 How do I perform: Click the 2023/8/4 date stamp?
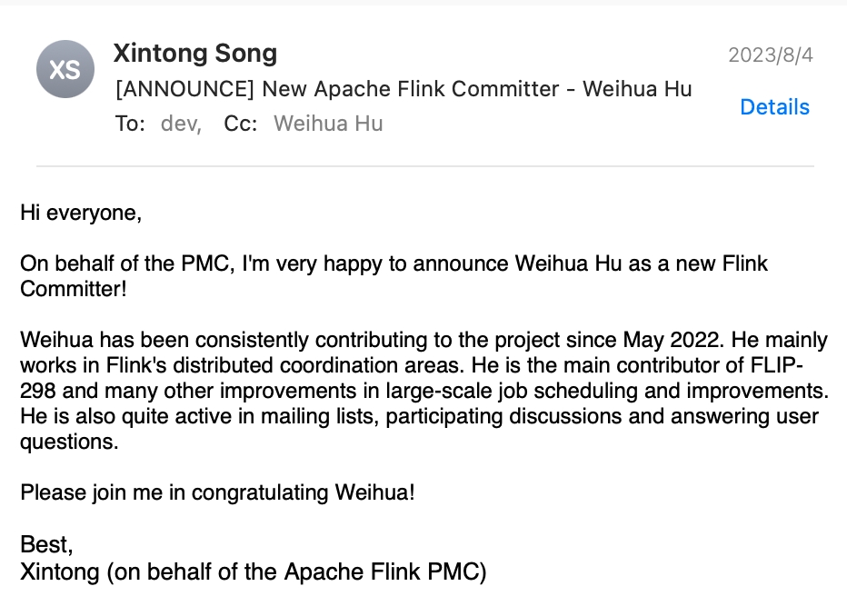click(771, 55)
